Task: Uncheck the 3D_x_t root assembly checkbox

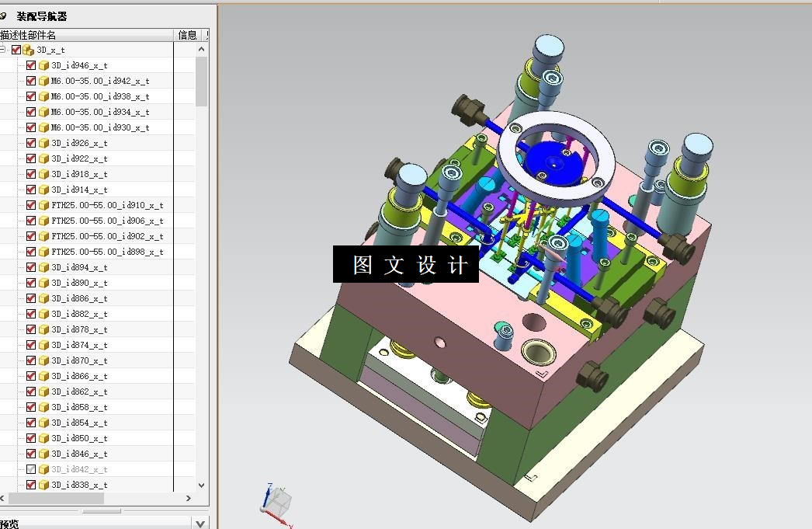Action: (16, 50)
